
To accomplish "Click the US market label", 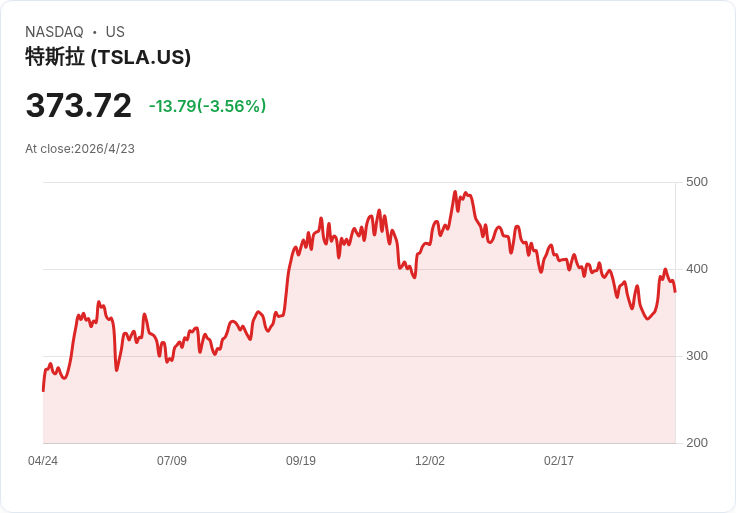I will [x=115, y=32].
